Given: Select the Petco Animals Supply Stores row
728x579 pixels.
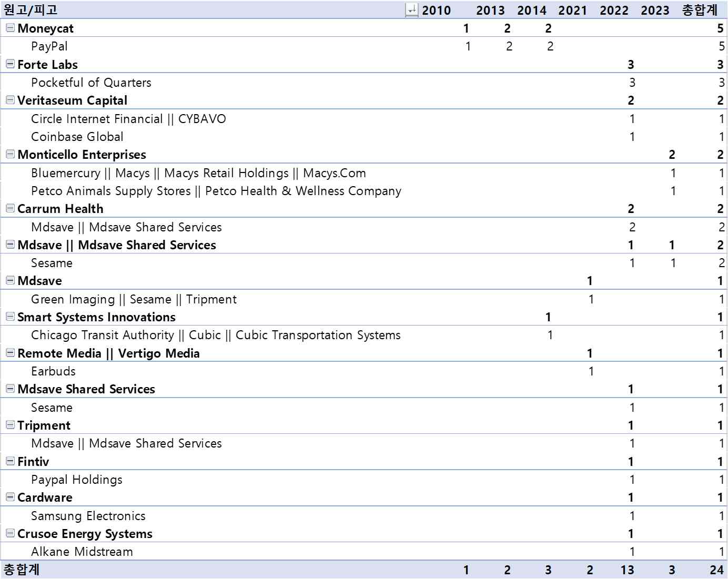Looking at the screenshot, I should (x=216, y=191).
